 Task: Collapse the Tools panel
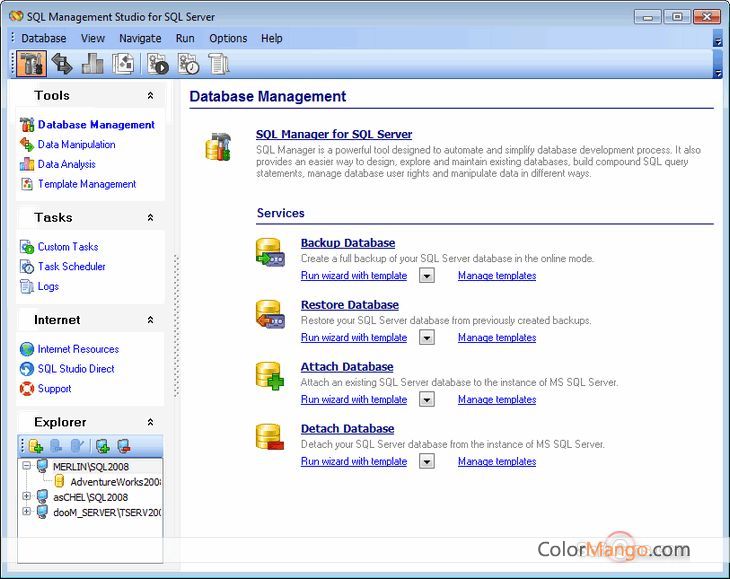pyautogui.click(x=150, y=95)
